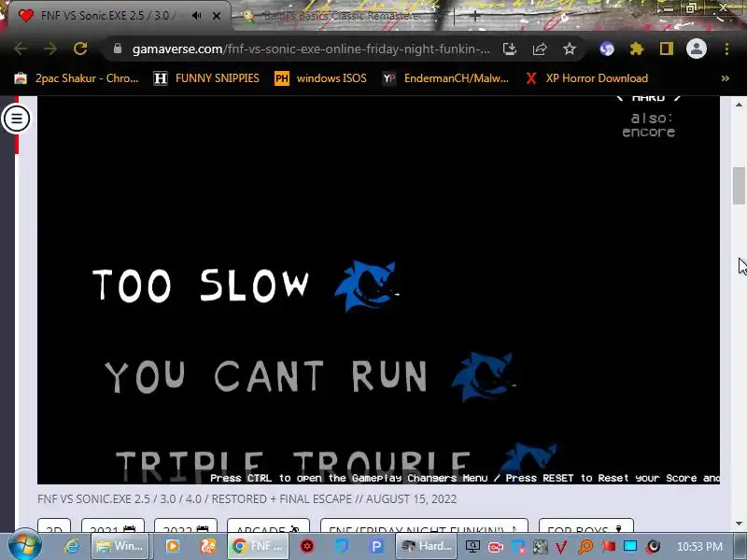Toggle the browser side panel
This screenshot has width=747, height=560.
(667, 49)
